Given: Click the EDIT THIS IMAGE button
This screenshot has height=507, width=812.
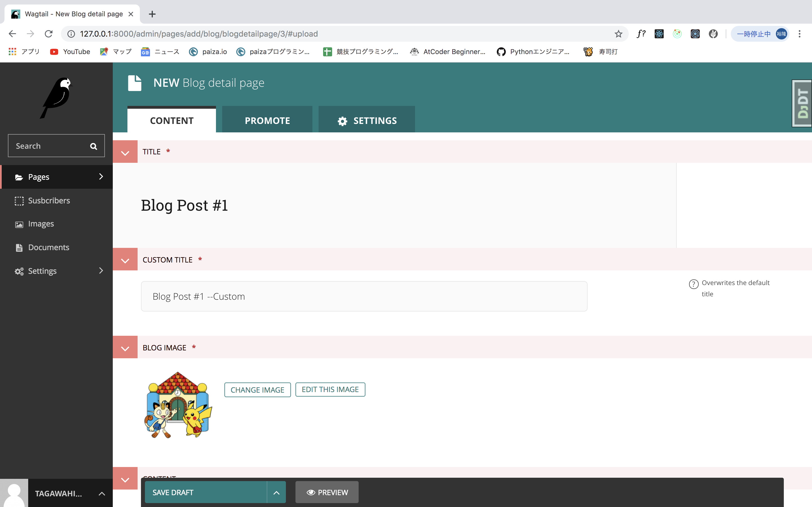Looking at the screenshot, I should pos(330,389).
